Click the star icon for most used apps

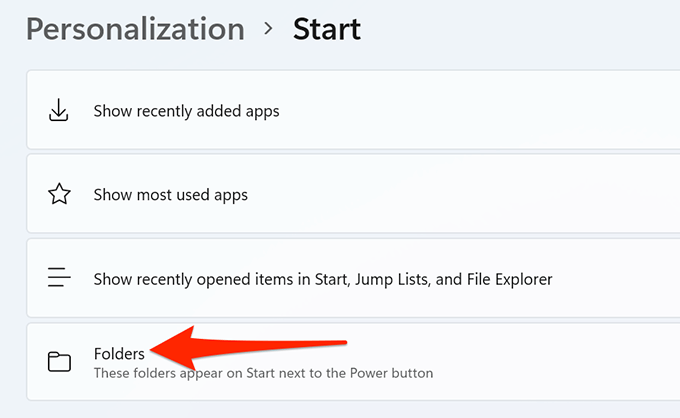point(60,195)
